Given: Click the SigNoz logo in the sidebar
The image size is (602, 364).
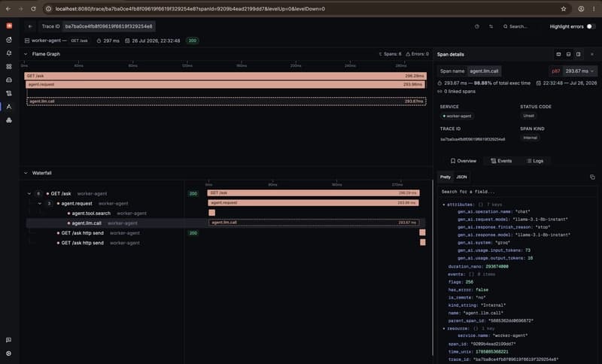Looking at the screenshot, I should (x=9, y=26).
